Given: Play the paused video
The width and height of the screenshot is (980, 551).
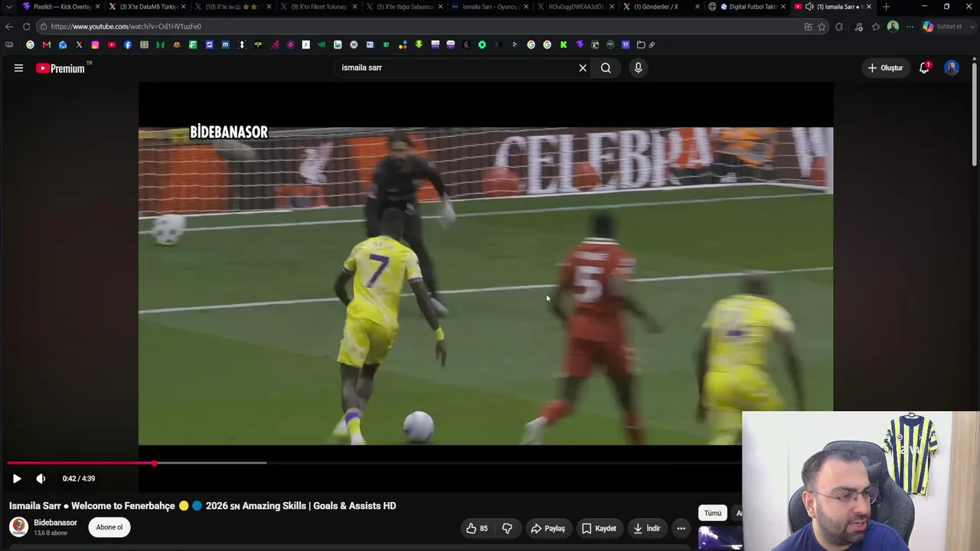Looking at the screenshot, I should click(17, 478).
